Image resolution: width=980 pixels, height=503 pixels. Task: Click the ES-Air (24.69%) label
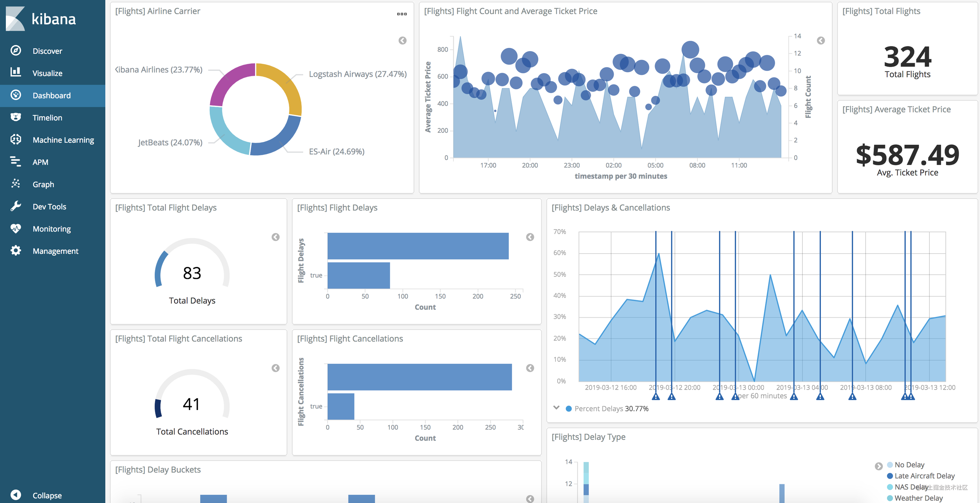(336, 152)
